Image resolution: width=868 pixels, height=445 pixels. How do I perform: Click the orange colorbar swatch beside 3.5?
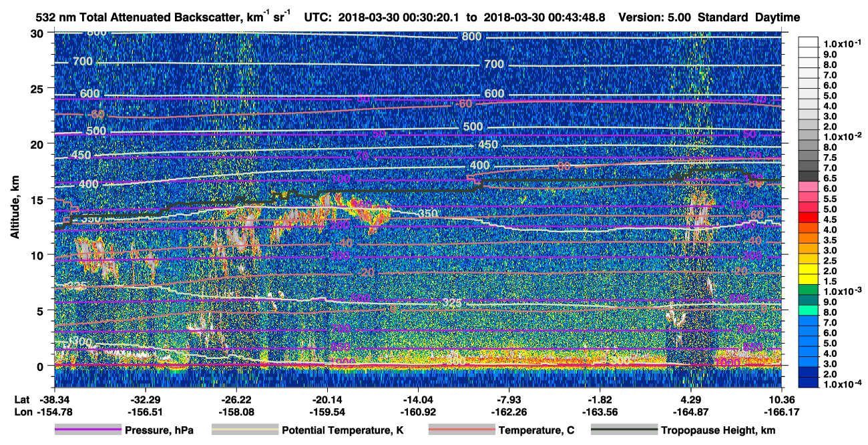(809, 238)
